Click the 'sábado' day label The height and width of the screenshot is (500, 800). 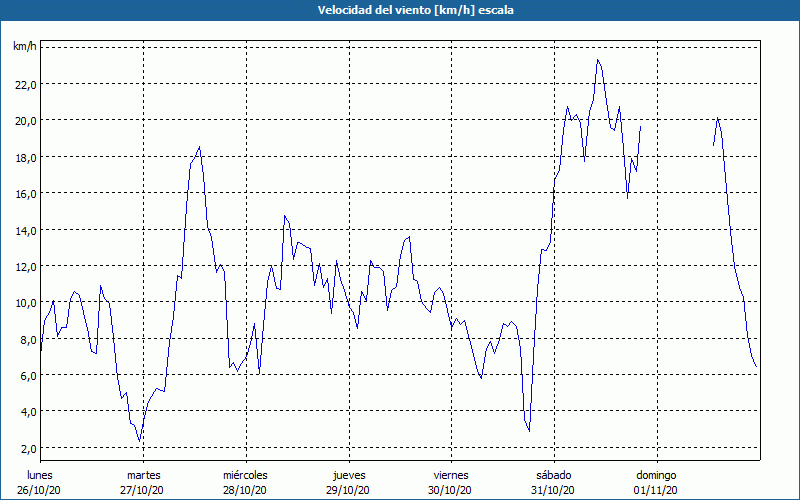click(x=554, y=475)
